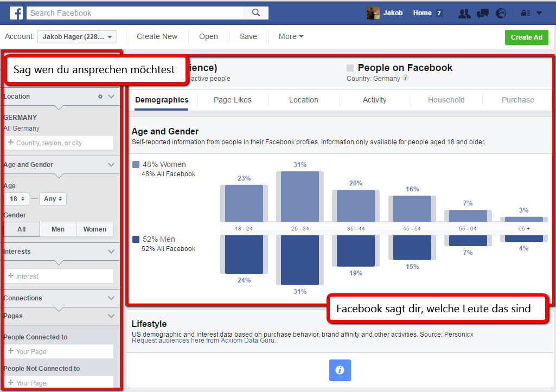Click the 35 - 44 women bar showing 20%

coord(356,206)
